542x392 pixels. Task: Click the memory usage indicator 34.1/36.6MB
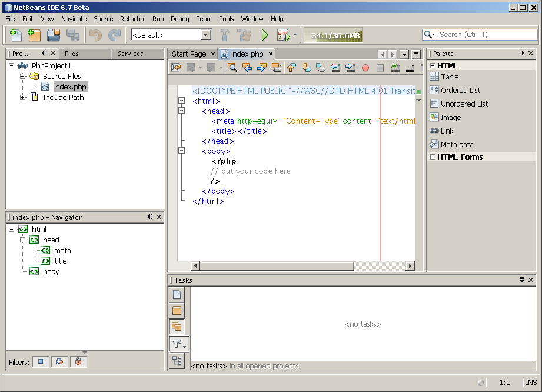pyautogui.click(x=333, y=35)
